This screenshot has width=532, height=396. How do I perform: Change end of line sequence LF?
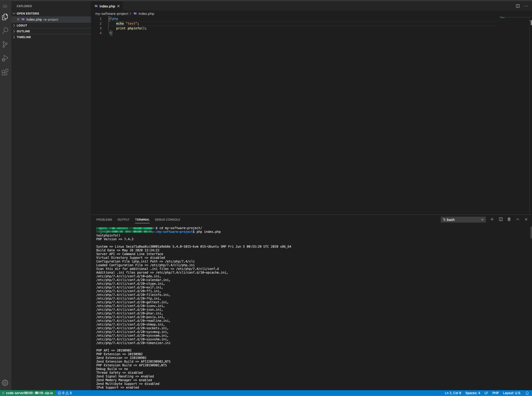(x=486, y=393)
